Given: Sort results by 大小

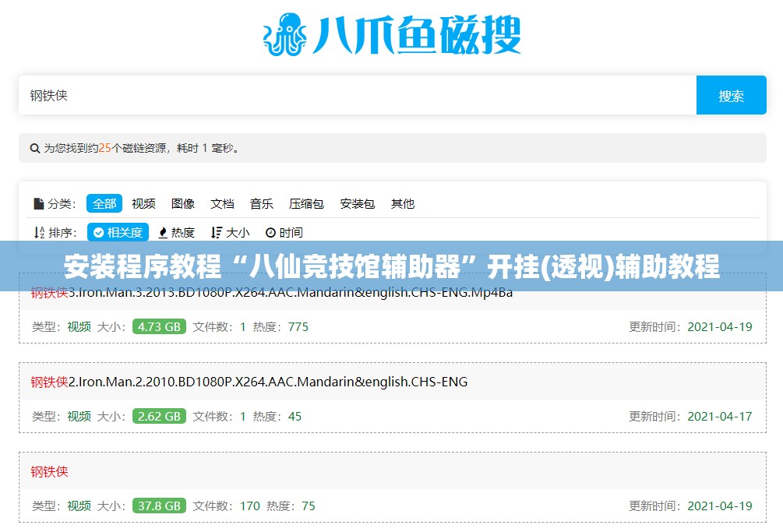Looking at the screenshot, I should coord(230,233).
